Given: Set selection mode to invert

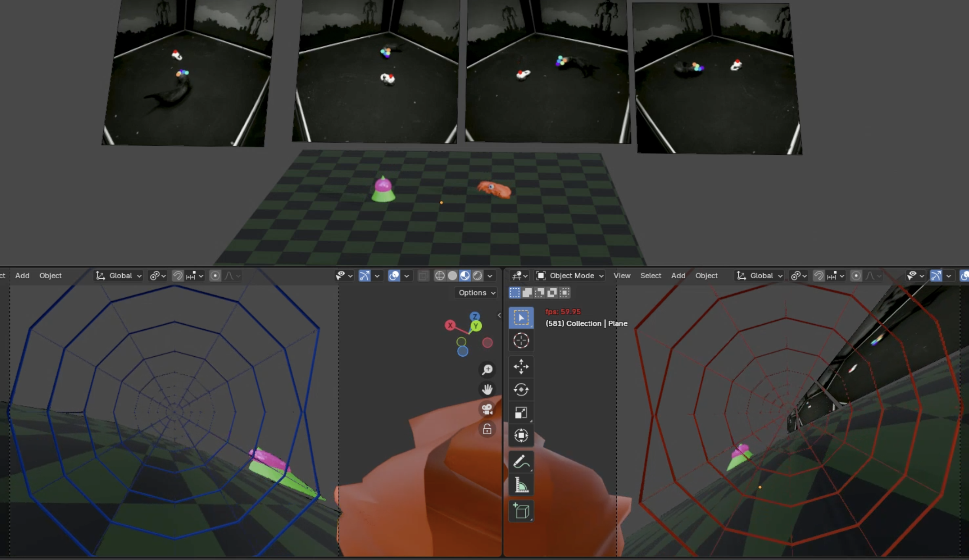Looking at the screenshot, I should click(x=552, y=293).
